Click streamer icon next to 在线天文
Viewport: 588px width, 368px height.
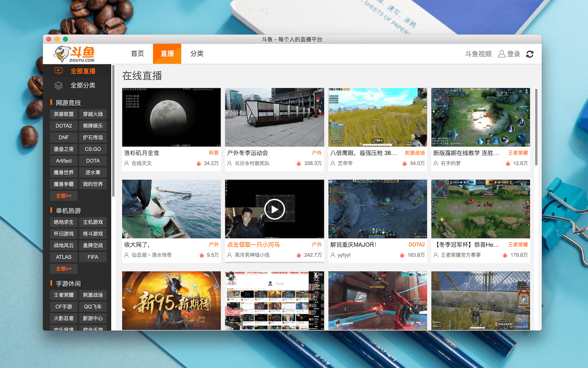(x=126, y=163)
